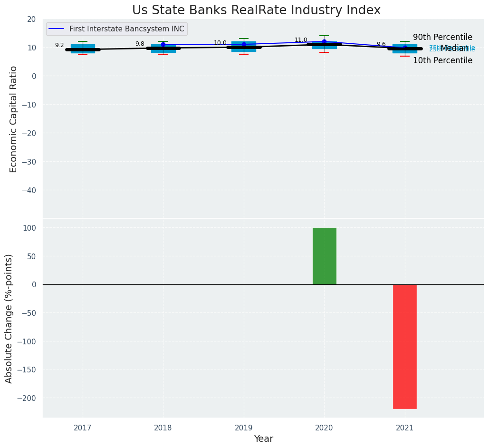Click the Year x-axis label

(x=263, y=439)
